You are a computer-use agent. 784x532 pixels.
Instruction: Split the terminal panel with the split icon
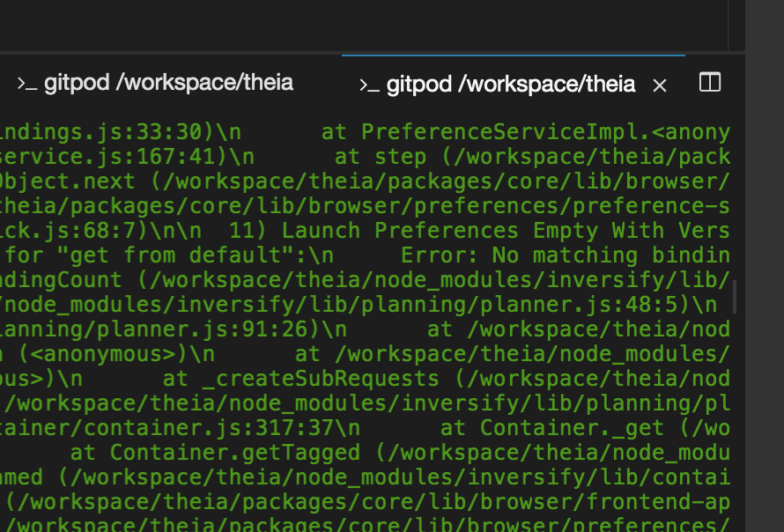tap(709, 82)
